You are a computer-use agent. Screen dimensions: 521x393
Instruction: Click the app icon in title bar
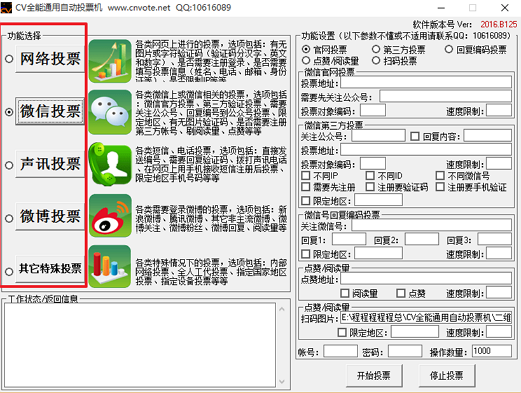pyautogui.click(x=6, y=8)
